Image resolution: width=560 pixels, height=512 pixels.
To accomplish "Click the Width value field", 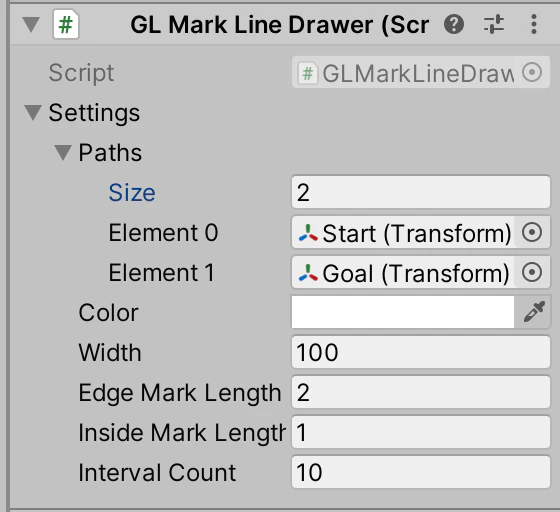I will 421,352.
